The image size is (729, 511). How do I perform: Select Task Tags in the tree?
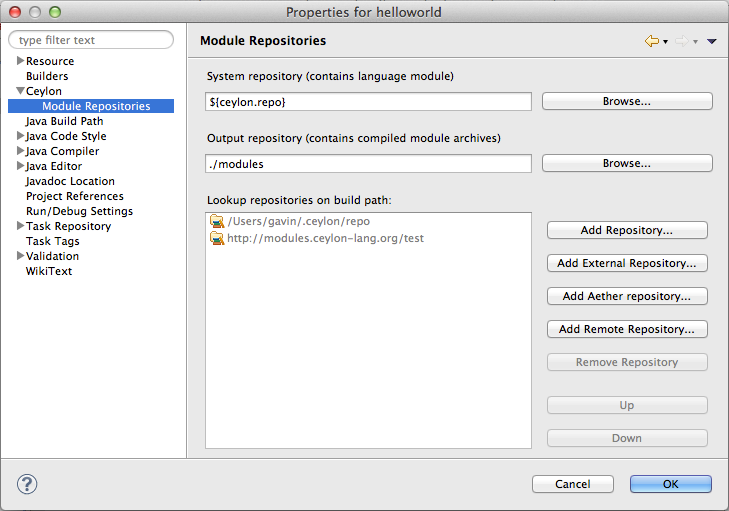tap(53, 241)
